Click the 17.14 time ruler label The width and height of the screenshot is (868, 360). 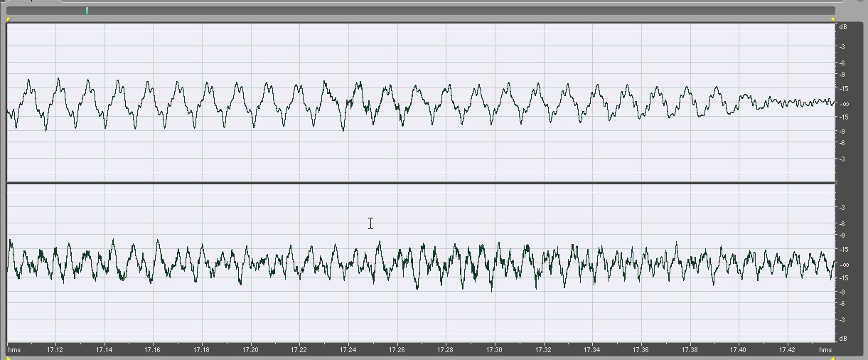(105, 350)
